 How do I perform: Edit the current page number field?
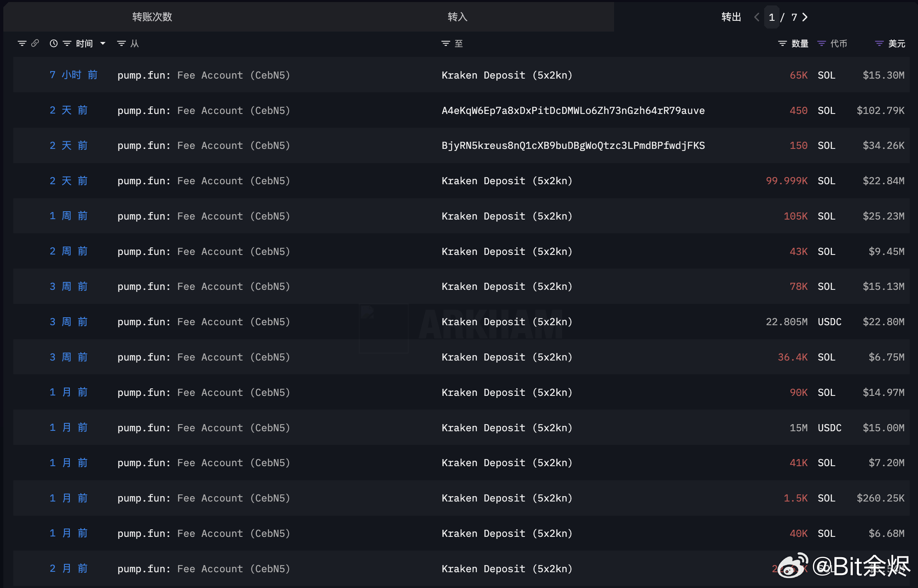click(772, 17)
